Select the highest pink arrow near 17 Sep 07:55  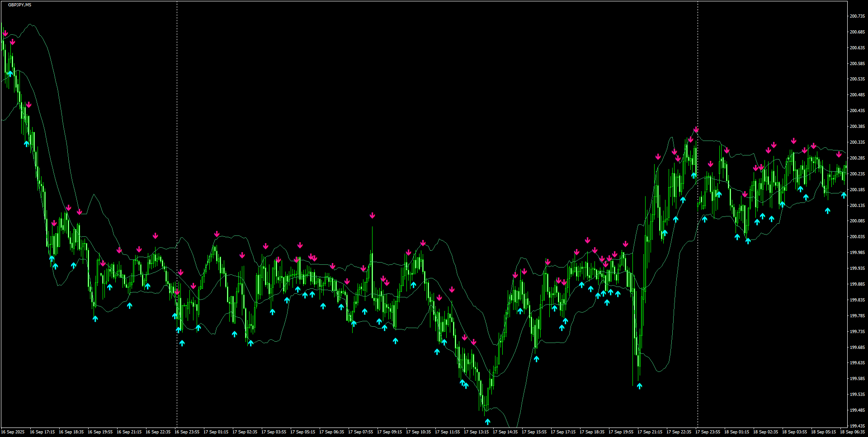[372, 216]
